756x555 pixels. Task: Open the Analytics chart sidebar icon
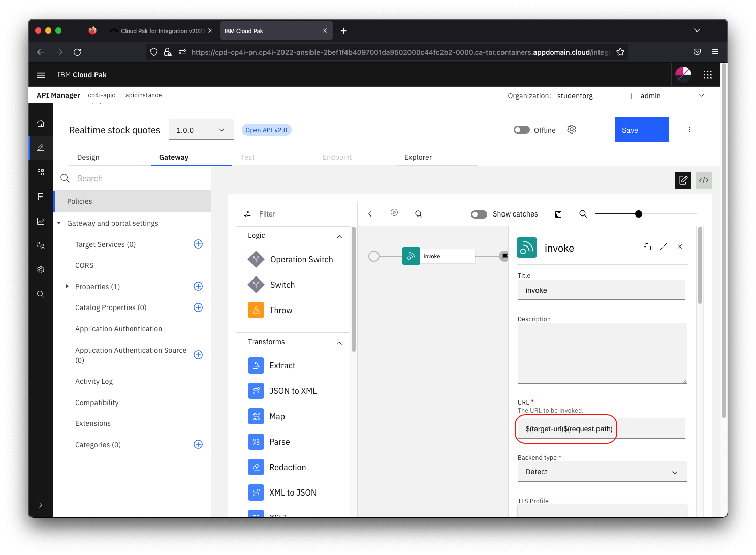pyautogui.click(x=41, y=221)
